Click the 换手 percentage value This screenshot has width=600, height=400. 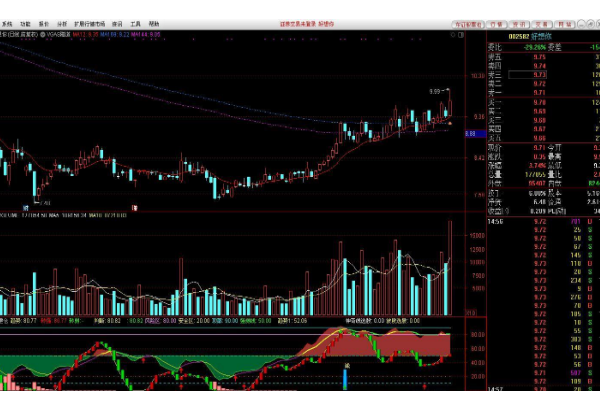click(x=537, y=194)
